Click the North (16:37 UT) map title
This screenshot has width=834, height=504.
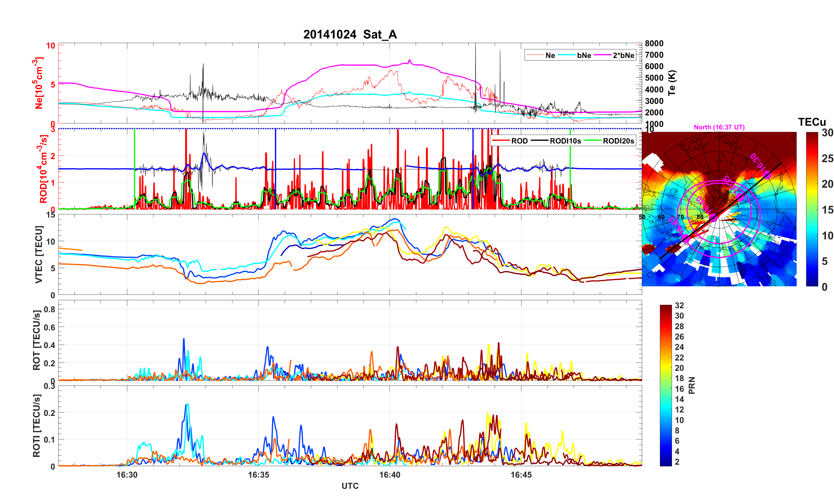(x=719, y=127)
